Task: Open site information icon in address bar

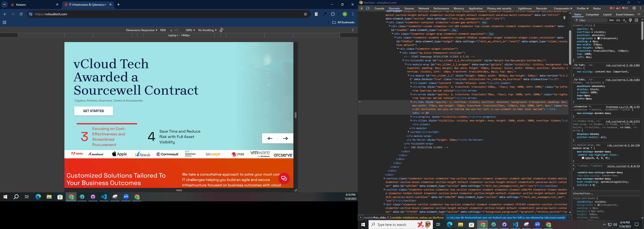Action: (30, 14)
